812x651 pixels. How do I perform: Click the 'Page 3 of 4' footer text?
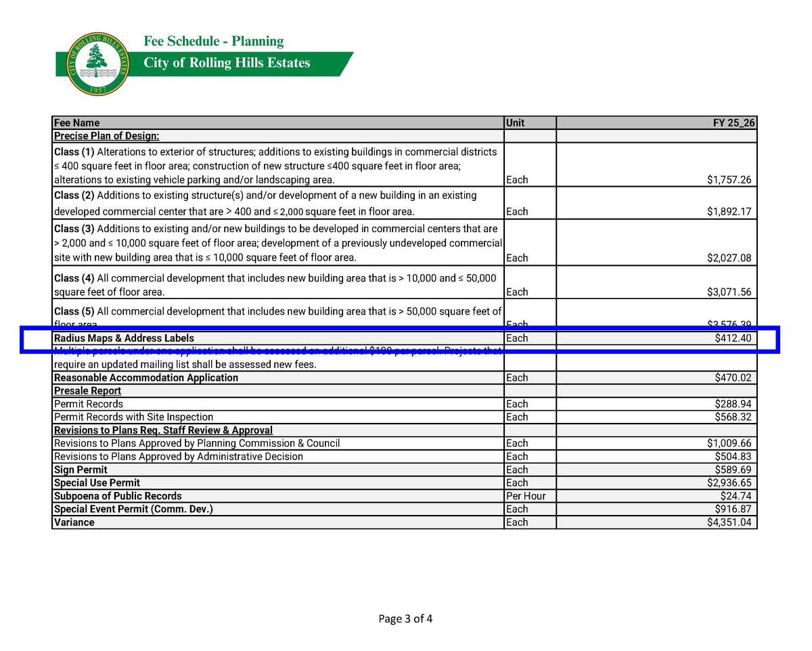click(405, 618)
